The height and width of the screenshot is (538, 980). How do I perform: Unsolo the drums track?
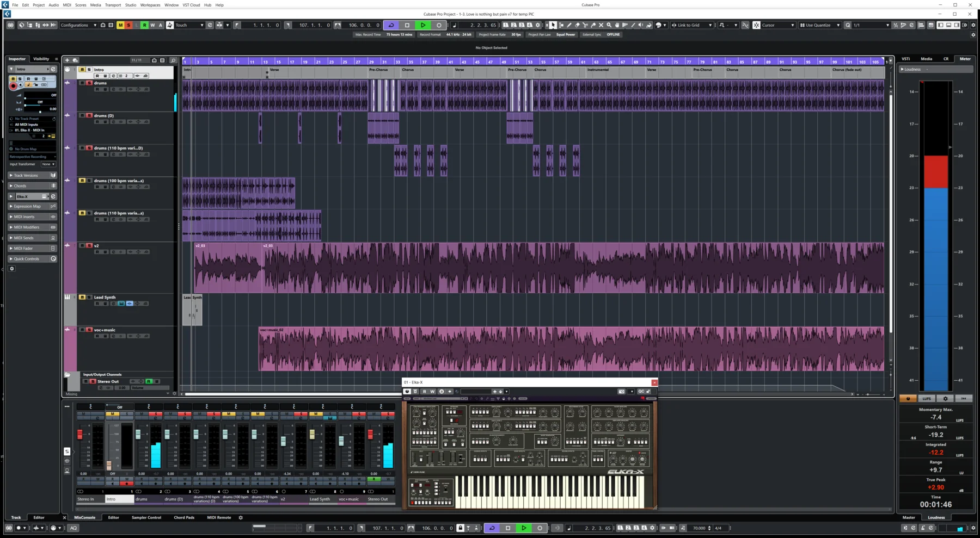89,83
